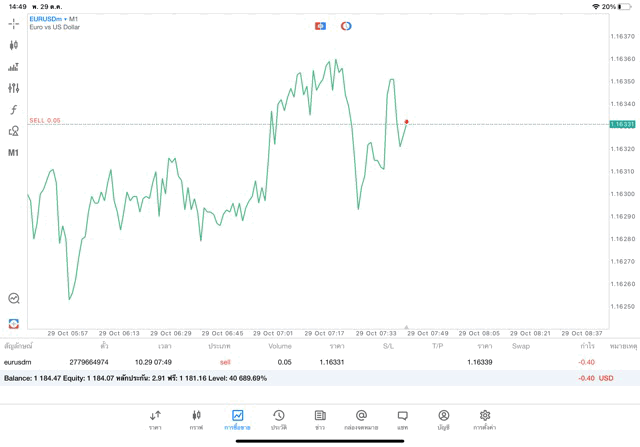Open the ประวัติ history tab
This screenshot has width=640, height=447.
(278, 420)
